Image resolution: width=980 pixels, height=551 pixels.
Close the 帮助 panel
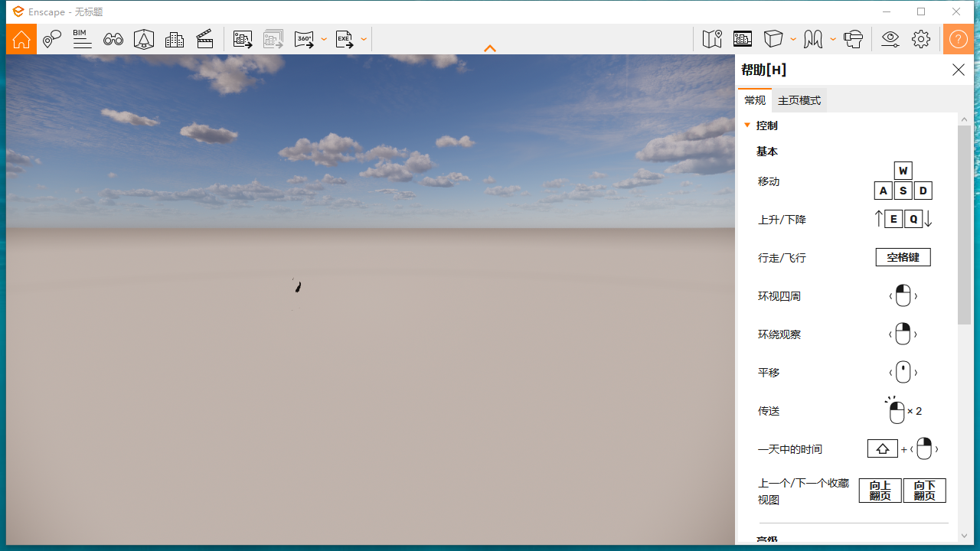[x=958, y=70]
